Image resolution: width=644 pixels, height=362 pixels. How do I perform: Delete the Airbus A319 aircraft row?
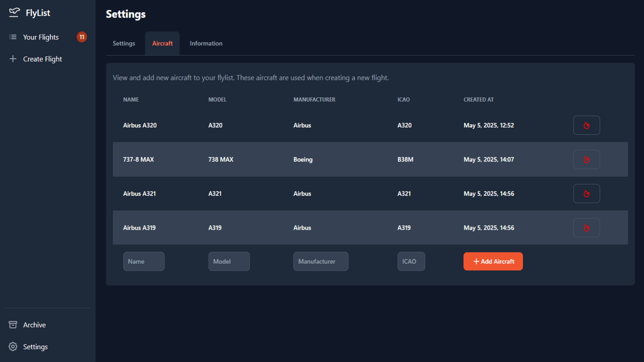(x=586, y=228)
